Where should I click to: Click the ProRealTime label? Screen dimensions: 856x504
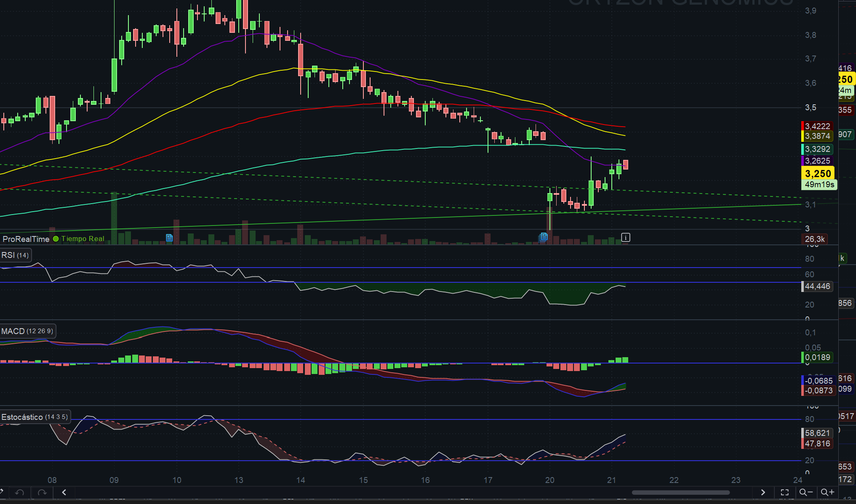[x=26, y=239]
